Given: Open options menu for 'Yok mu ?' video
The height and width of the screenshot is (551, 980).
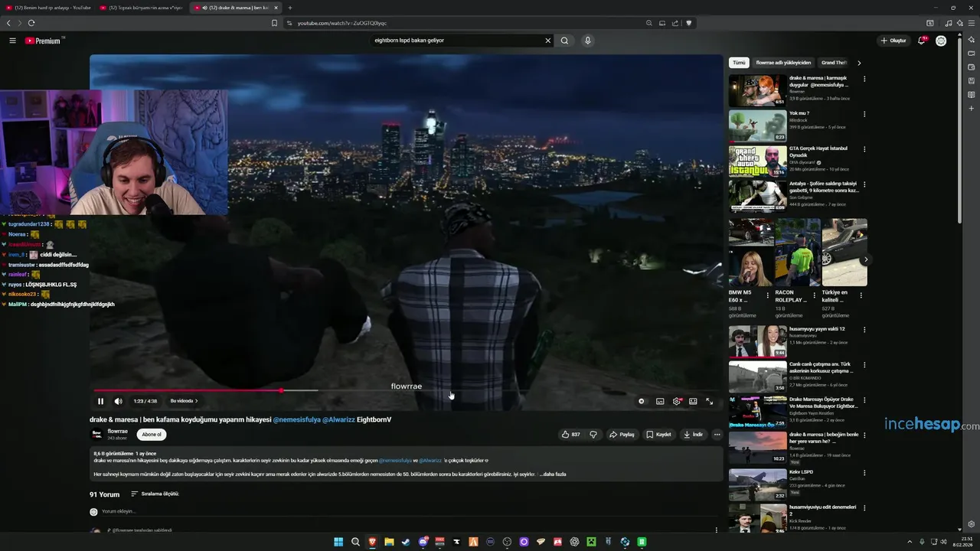Looking at the screenshot, I should pyautogui.click(x=864, y=114).
